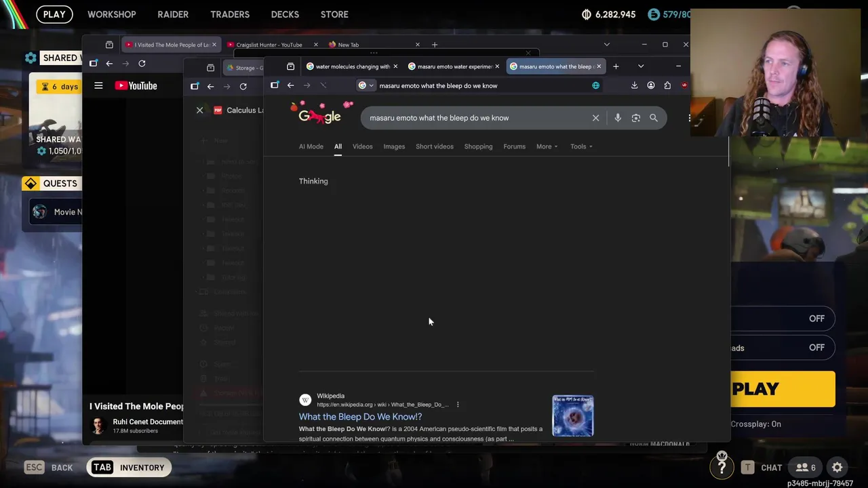Stop page loading in the Google window

[x=323, y=85]
